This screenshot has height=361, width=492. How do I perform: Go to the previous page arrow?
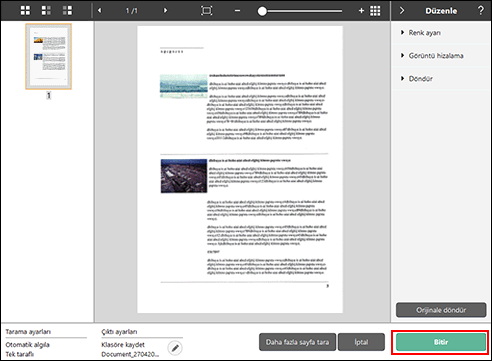pyautogui.click(x=99, y=11)
